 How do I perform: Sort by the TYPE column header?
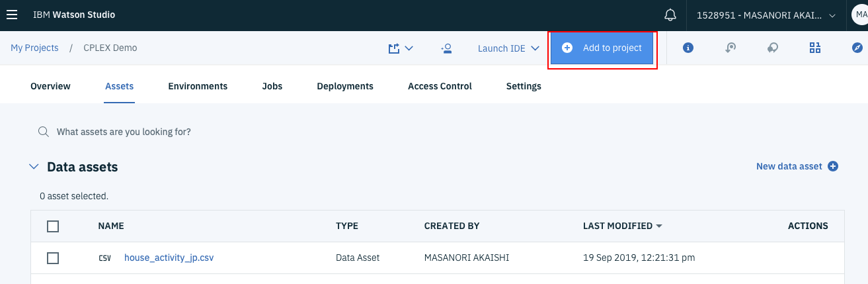(347, 226)
